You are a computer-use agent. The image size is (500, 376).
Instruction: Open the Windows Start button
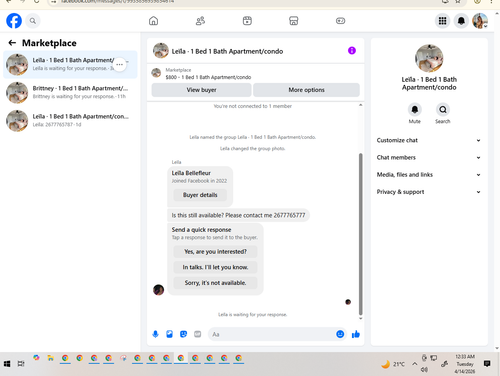pos(7,363)
